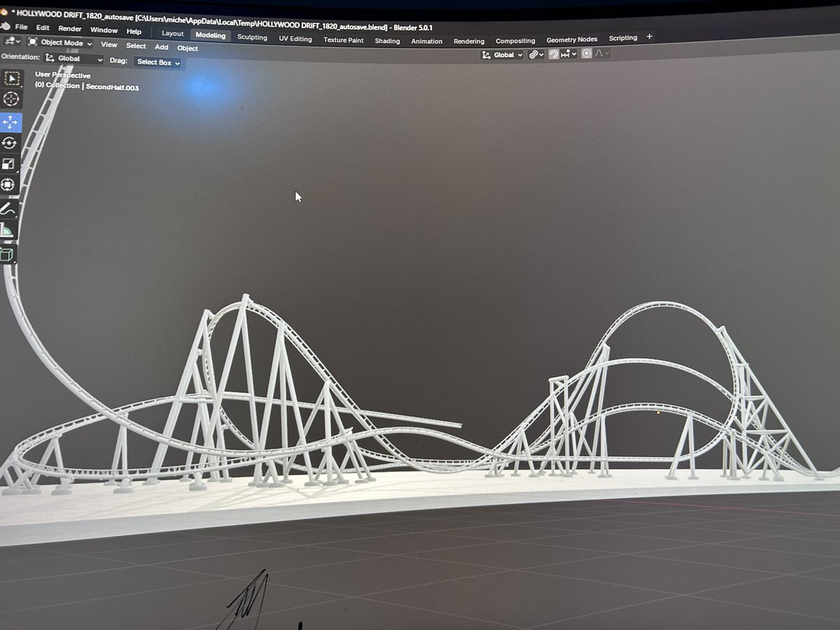Open the Render menu
The width and height of the screenshot is (840, 630).
(70, 29)
